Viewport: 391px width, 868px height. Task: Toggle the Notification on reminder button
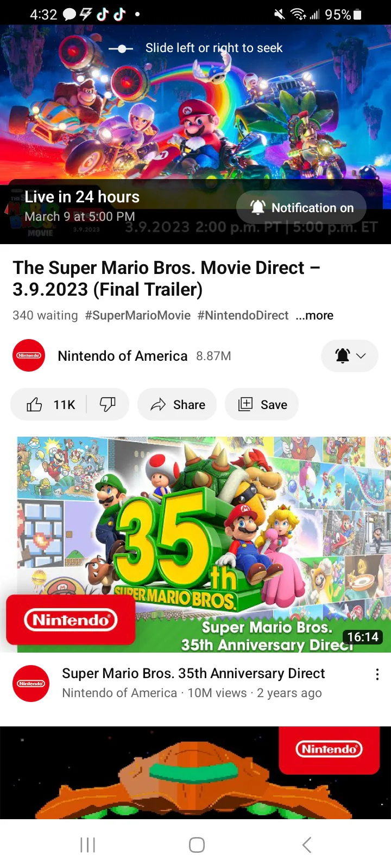tap(301, 208)
